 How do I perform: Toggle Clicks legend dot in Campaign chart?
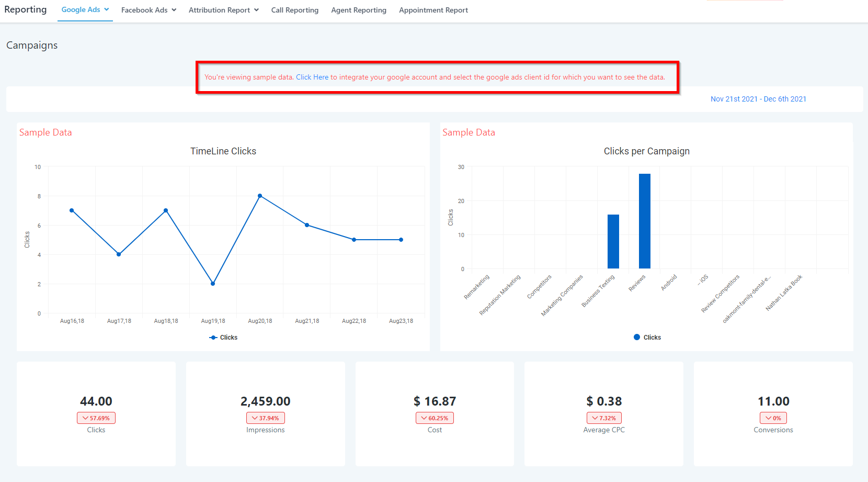pyautogui.click(x=637, y=338)
